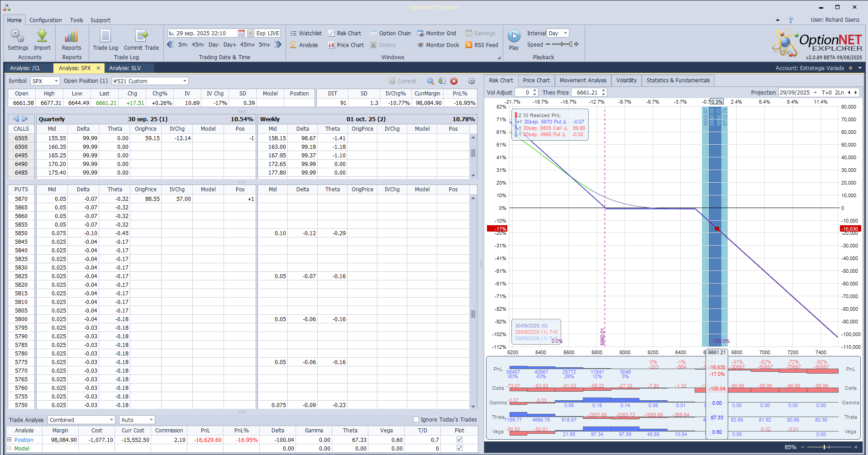
Task: Open the Movement Analysis tab
Action: point(583,81)
